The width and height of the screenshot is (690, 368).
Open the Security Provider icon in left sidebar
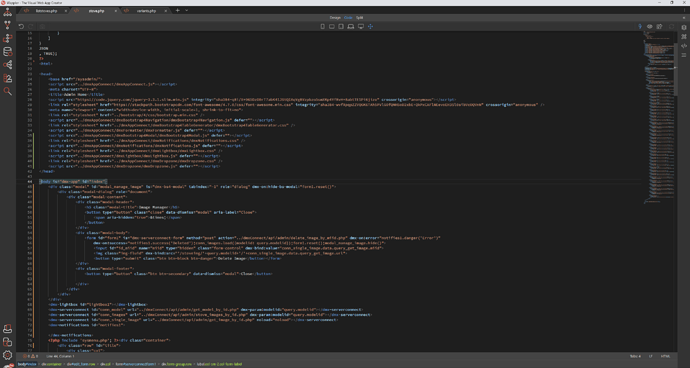(x=7, y=78)
